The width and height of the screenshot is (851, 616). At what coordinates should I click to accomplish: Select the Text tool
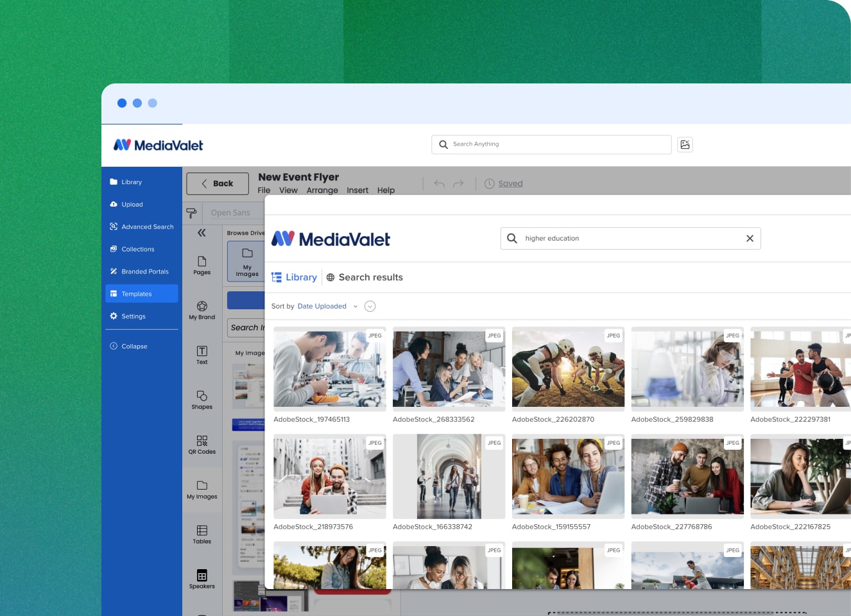[x=202, y=354]
